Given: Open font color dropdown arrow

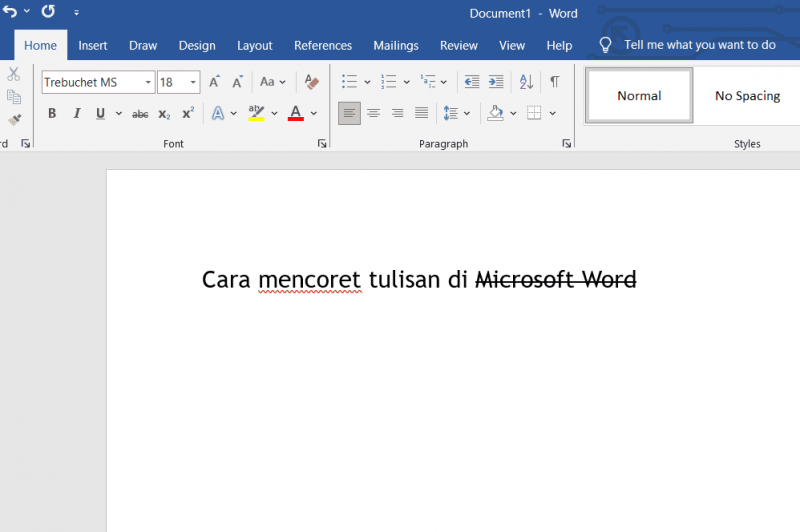Looking at the screenshot, I should pos(313,113).
